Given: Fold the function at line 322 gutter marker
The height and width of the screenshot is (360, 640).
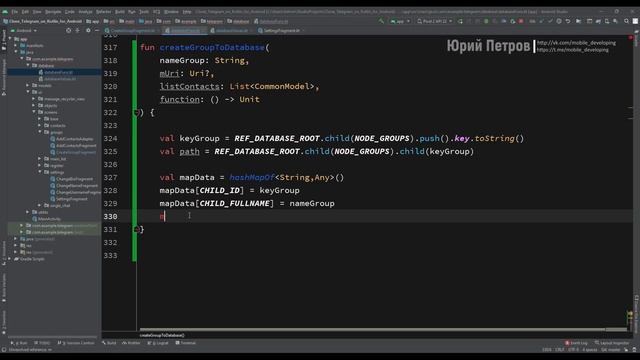Looking at the screenshot, I should (x=136, y=112).
